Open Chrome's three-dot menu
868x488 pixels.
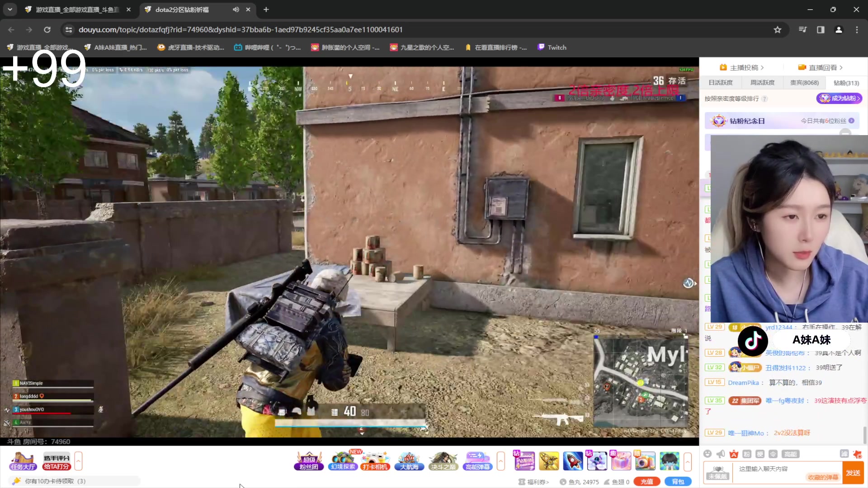coord(857,30)
